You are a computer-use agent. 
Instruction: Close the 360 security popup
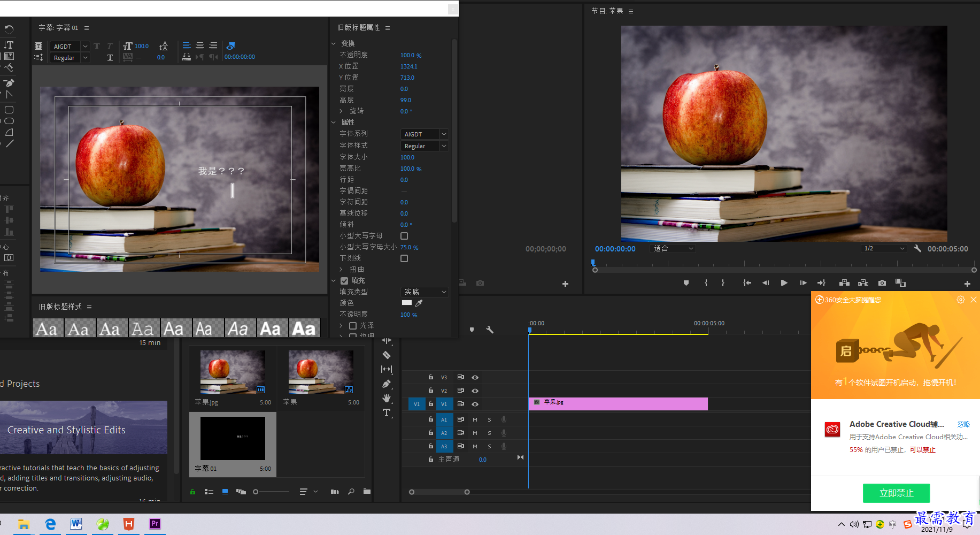tap(974, 300)
